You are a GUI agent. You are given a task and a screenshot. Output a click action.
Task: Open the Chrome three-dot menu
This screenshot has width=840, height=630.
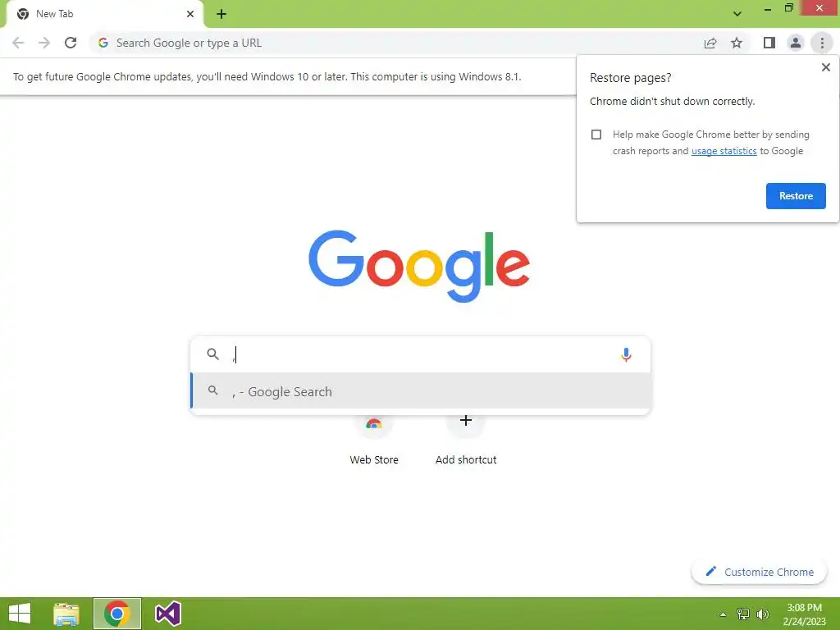(822, 43)
